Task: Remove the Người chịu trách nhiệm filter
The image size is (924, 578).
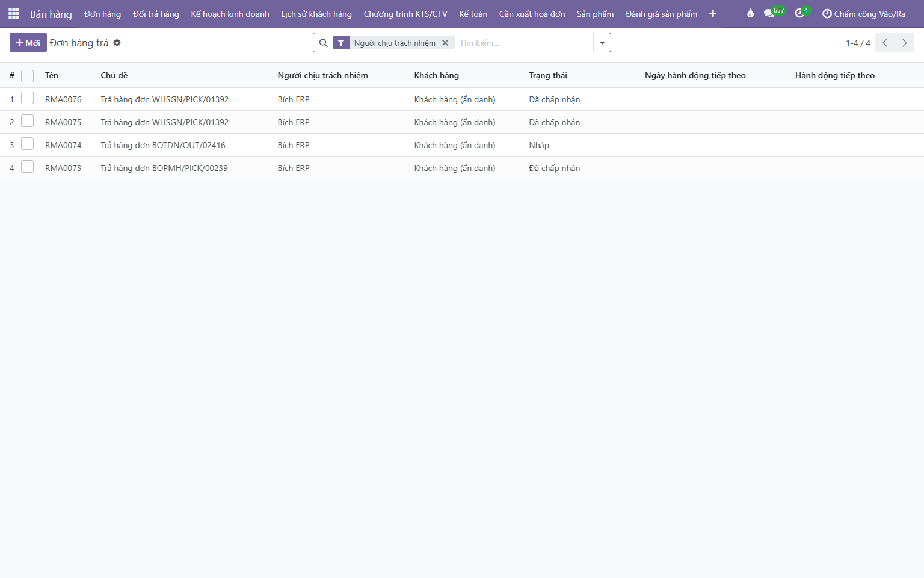Action: click(445, 43)
